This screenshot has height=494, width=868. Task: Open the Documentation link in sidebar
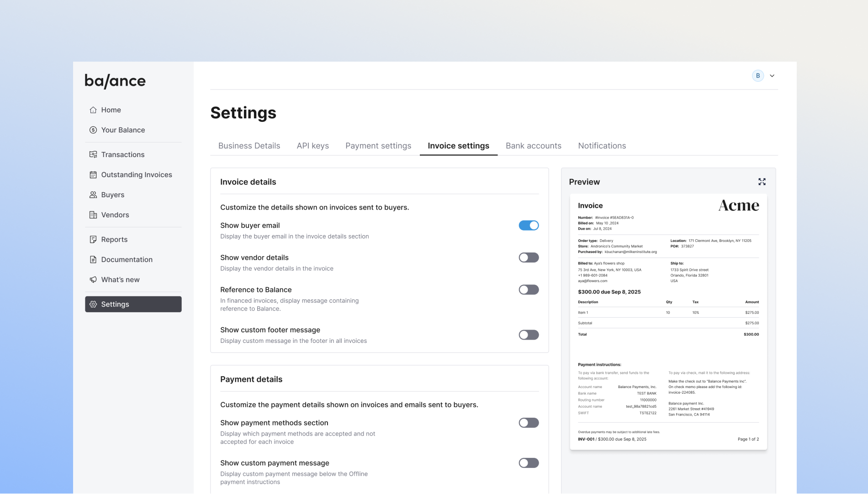pyautogui.click(x=127, y=260)
